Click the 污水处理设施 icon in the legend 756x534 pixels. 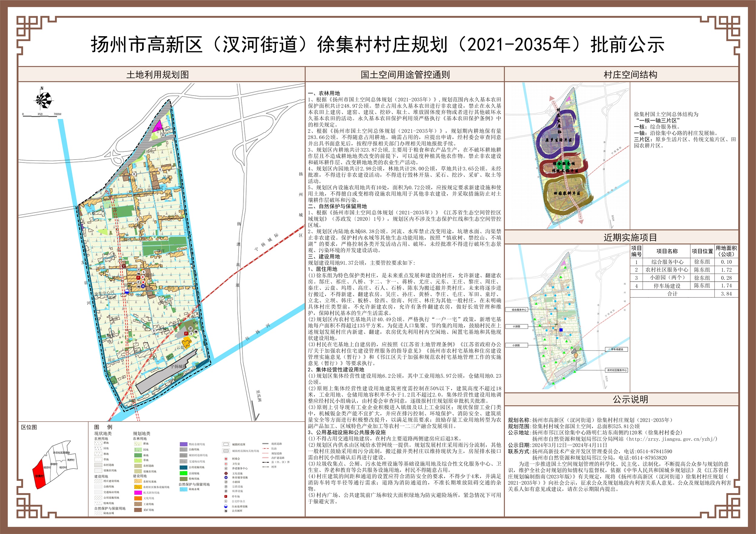pos(226,506)
